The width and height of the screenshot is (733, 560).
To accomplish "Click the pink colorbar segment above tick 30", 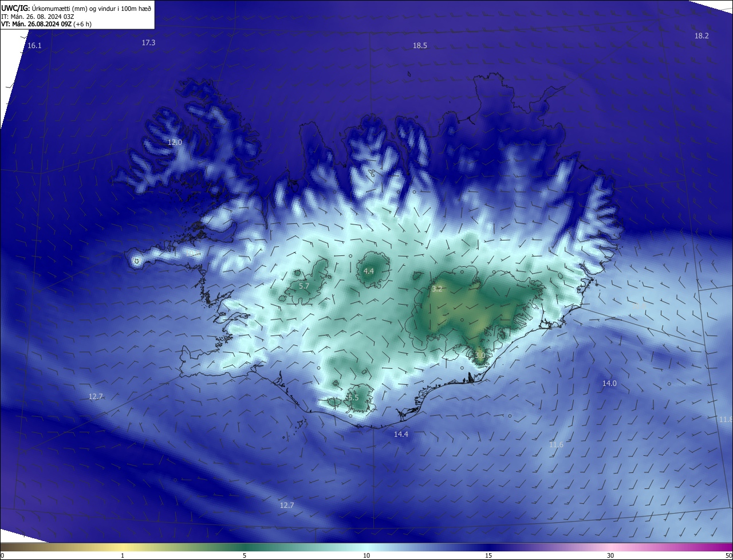I will (610, 547).
